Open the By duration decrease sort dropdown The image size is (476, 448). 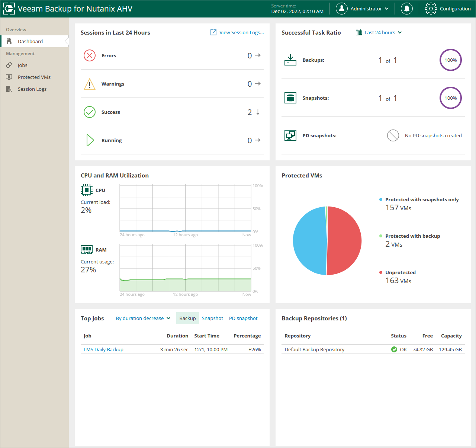[x=143, y=318]
